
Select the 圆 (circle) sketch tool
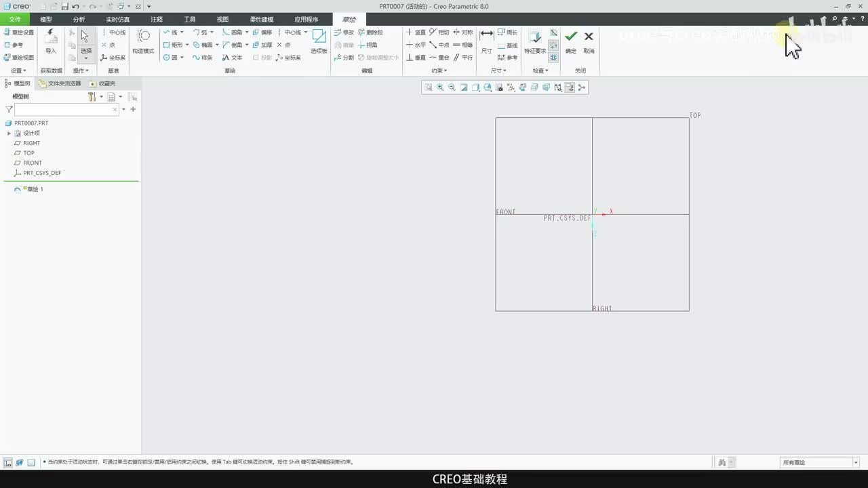coord(170,58)
